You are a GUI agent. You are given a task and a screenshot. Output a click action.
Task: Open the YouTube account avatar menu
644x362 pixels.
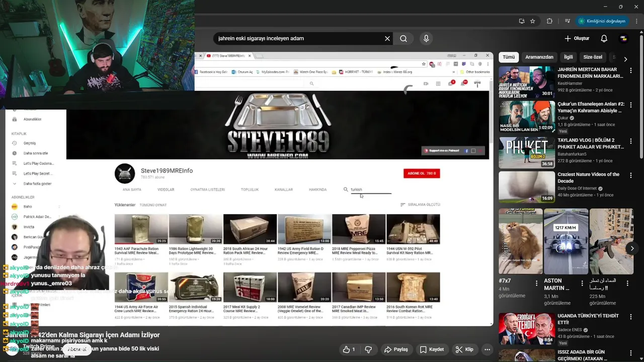point(623,38)
